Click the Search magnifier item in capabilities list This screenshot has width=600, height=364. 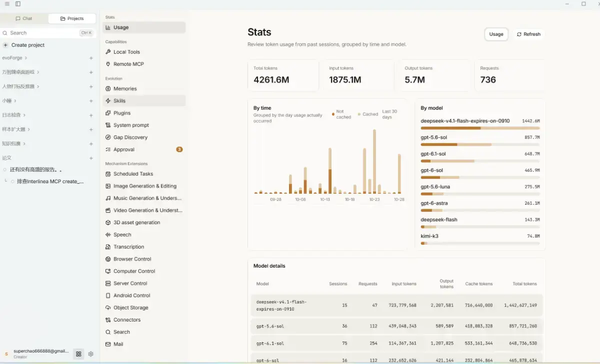(144, 332)
